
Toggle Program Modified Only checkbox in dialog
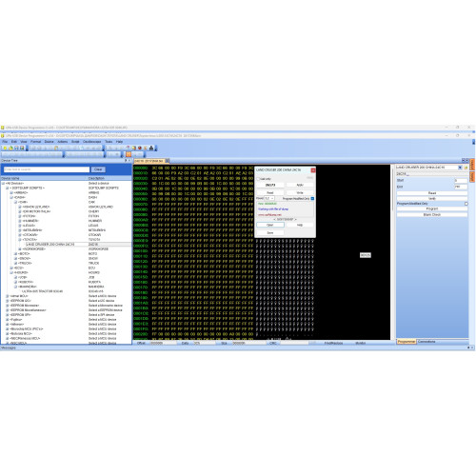312,198
